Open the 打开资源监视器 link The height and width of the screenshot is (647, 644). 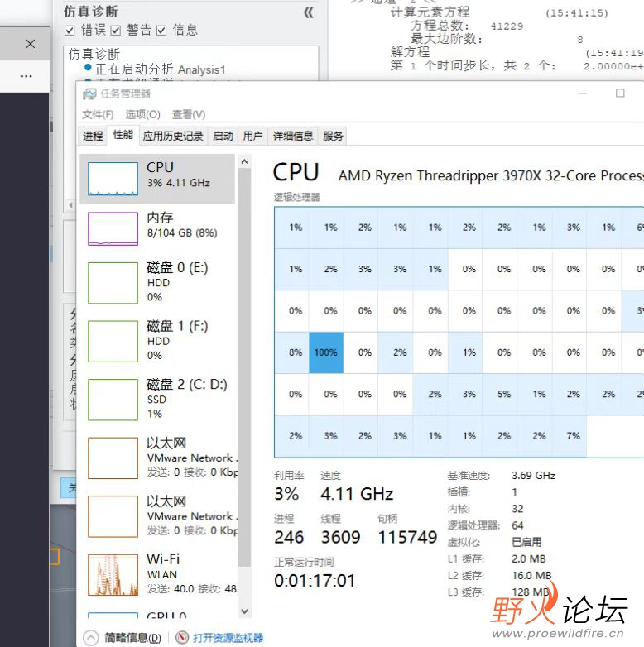tap(228, 638)
